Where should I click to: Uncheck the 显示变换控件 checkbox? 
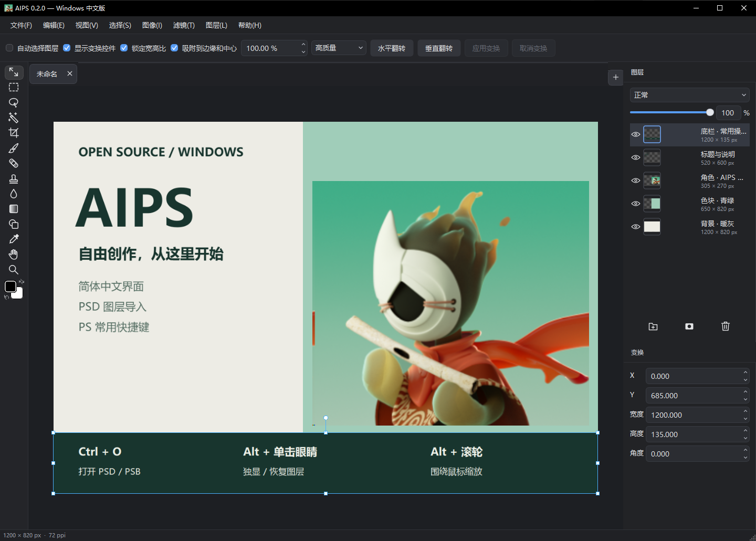click(x=67, y=48)
